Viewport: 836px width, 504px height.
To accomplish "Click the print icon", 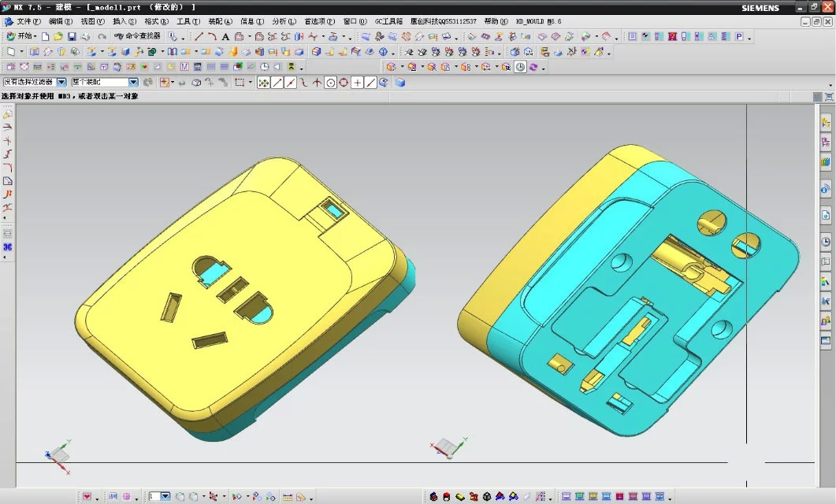I will (85, 36).
